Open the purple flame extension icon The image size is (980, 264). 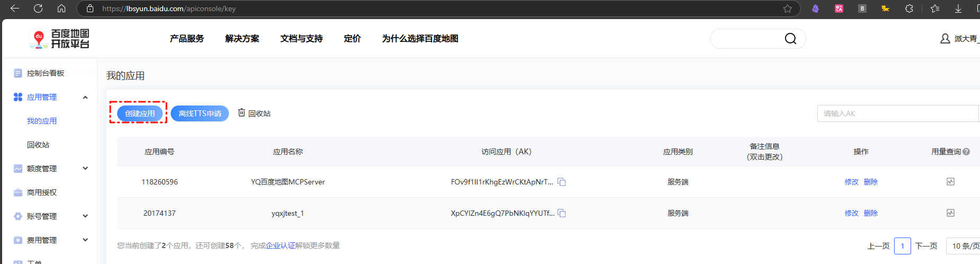click(x=816, y=8)
